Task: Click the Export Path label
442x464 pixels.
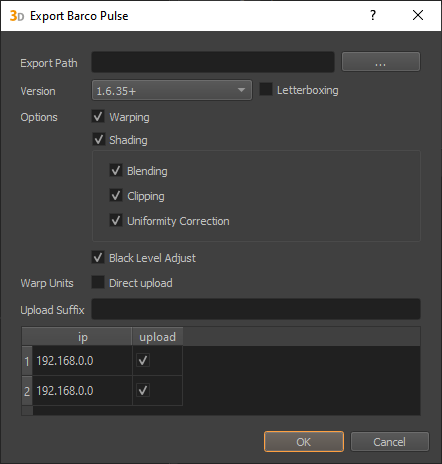Action: click(x=49, y=63)
